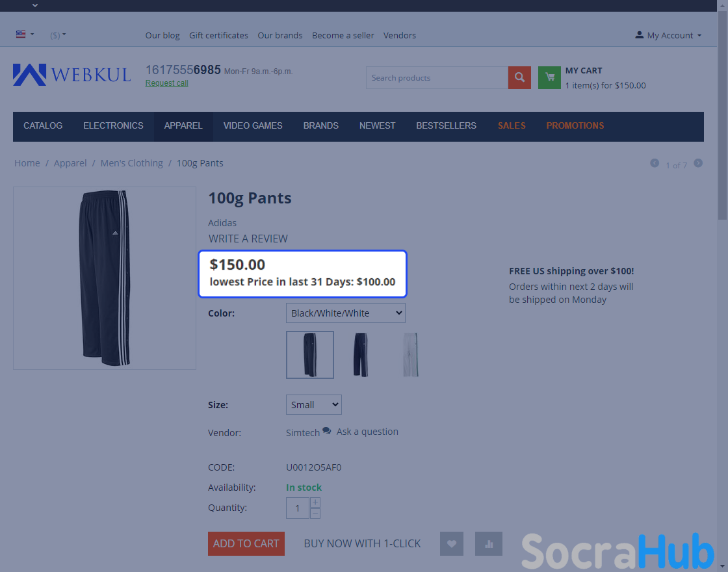728x572 pixels.
Task: Increase quantity with the plus button
Action: click(x=315, y=502)
